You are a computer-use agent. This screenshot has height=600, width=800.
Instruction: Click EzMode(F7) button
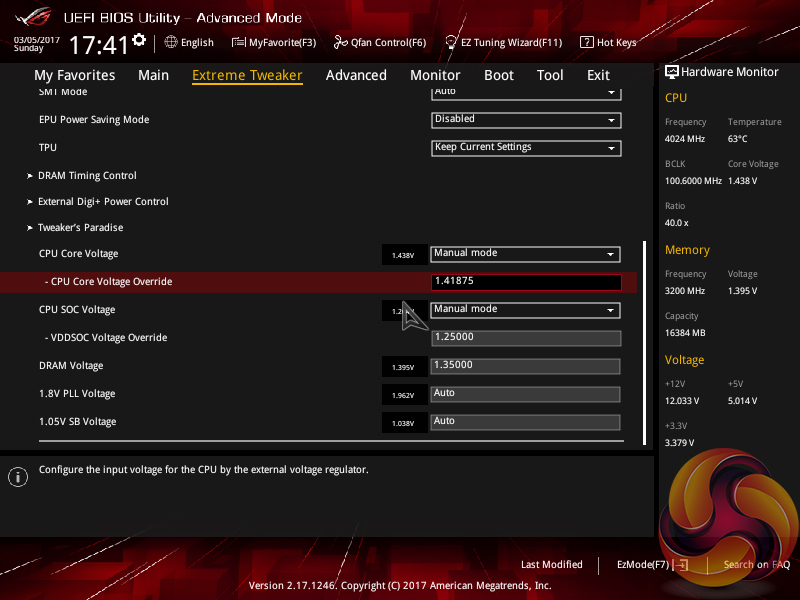click(x=643, y=565)
